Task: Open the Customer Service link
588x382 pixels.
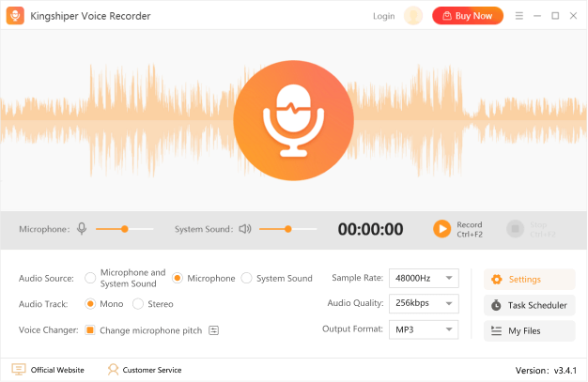Action: click(x=145, y=370)
